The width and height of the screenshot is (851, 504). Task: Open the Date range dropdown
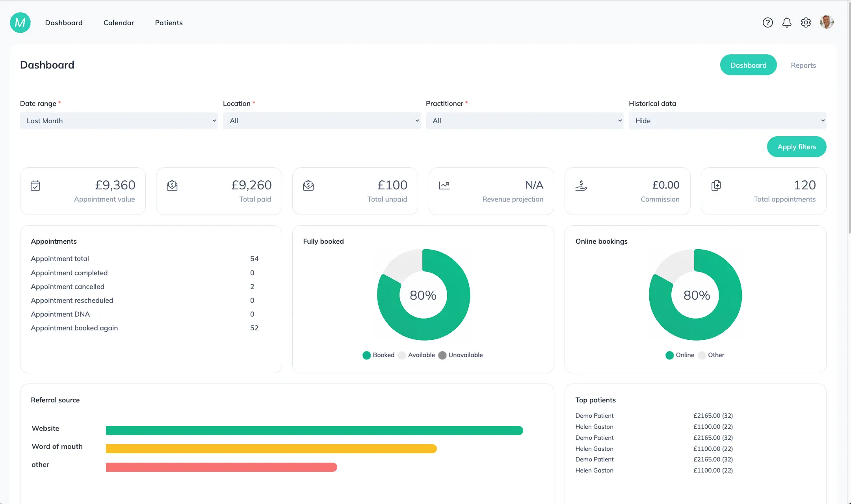click(118, 120)
